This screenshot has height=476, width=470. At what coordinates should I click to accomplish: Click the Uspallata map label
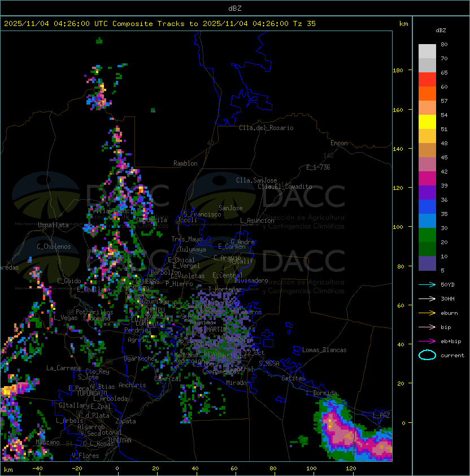[53, 225]
